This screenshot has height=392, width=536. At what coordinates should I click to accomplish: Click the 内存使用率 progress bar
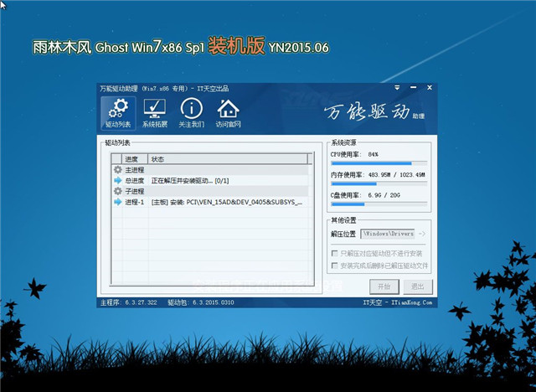[379, 184]
